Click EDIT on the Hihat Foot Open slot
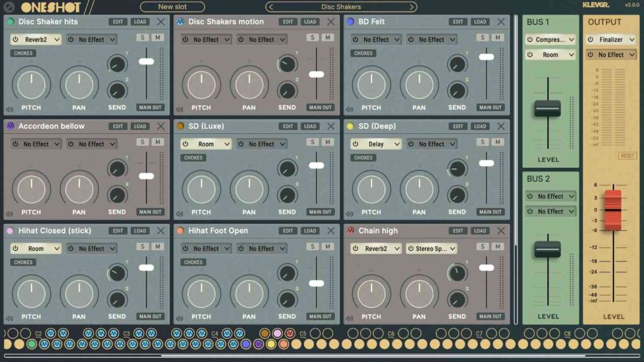Image resolution: width=644 pixels, height=362 pixels. coord(287,231)
